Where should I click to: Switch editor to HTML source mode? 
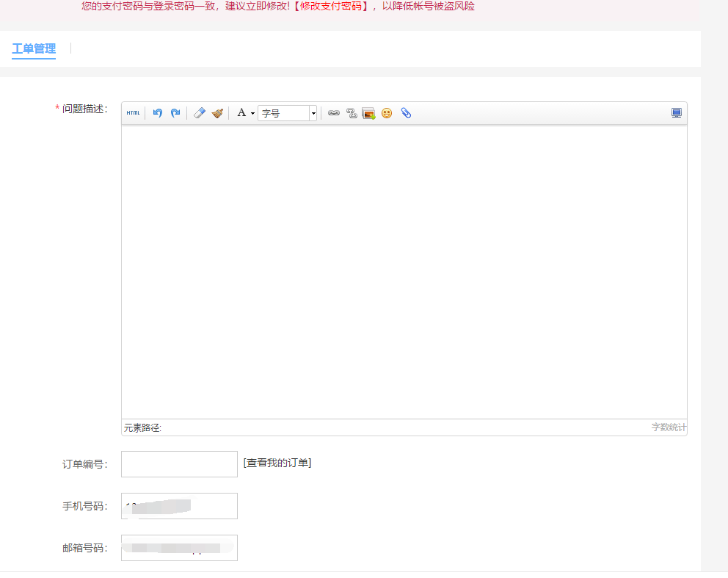coord(133,113)
